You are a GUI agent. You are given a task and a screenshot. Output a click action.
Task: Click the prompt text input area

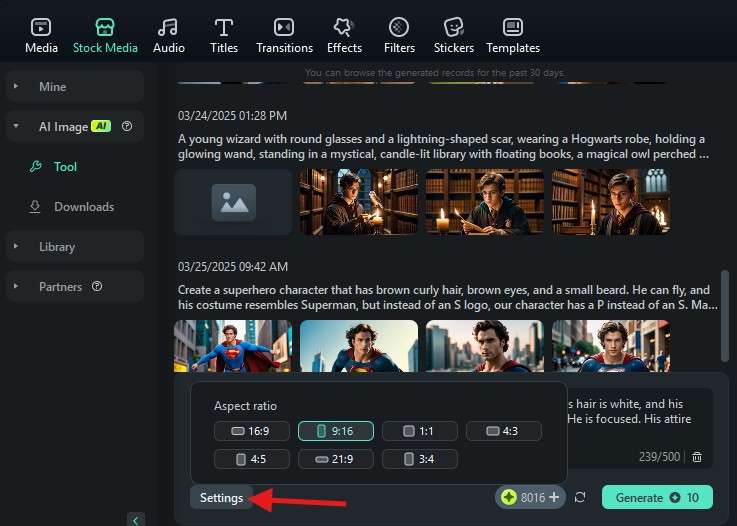[639, 428]
